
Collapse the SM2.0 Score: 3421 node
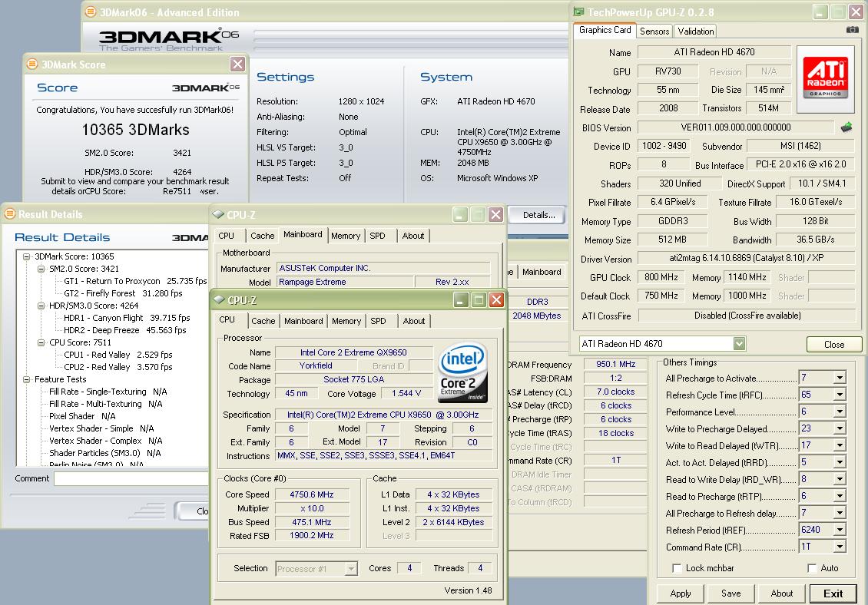point(41,269)
